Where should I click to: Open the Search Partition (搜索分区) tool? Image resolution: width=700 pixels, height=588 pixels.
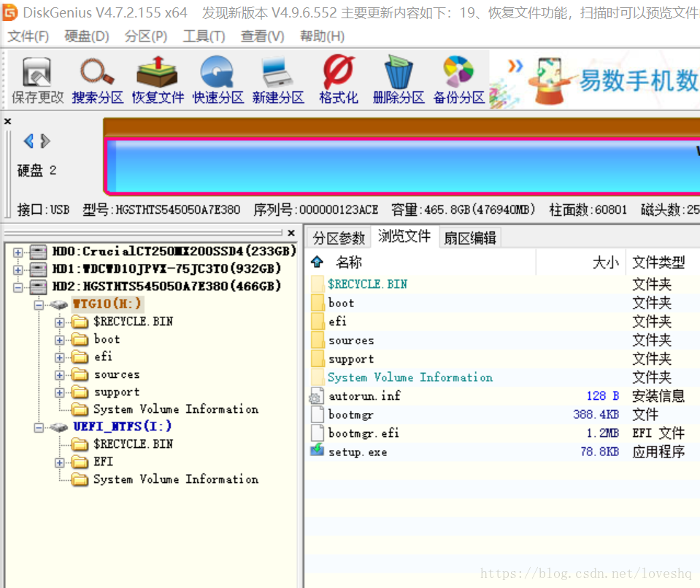(x=97, y=80)
